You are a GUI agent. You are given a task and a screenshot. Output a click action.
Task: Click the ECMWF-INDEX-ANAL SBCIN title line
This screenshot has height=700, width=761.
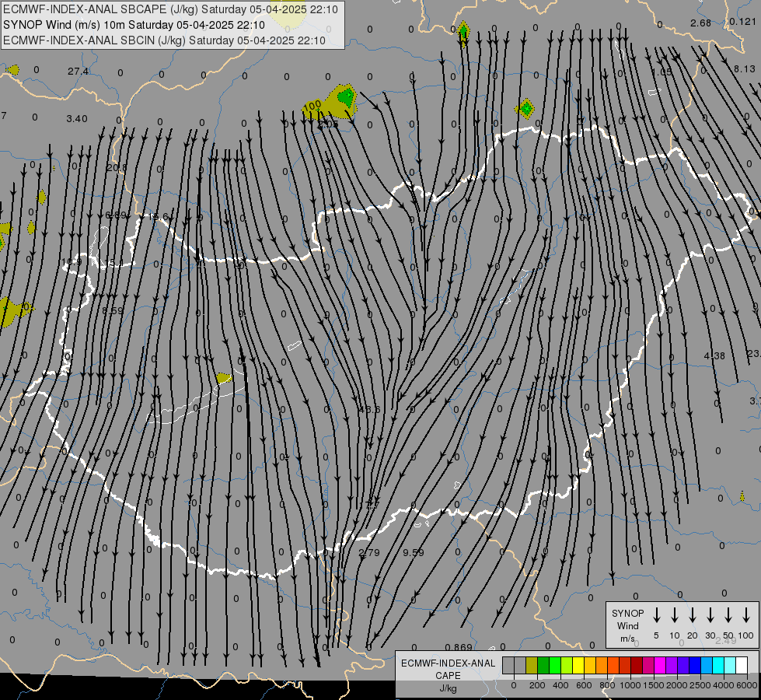click(x=164, y=40)
